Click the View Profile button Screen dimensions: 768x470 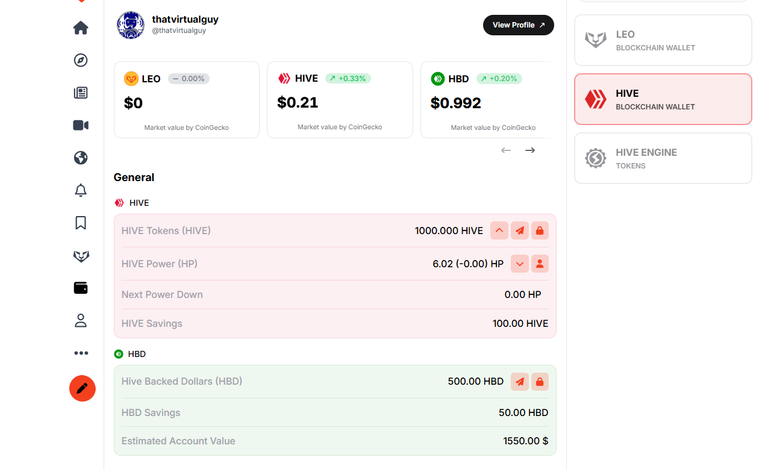[x=518, y=25]
